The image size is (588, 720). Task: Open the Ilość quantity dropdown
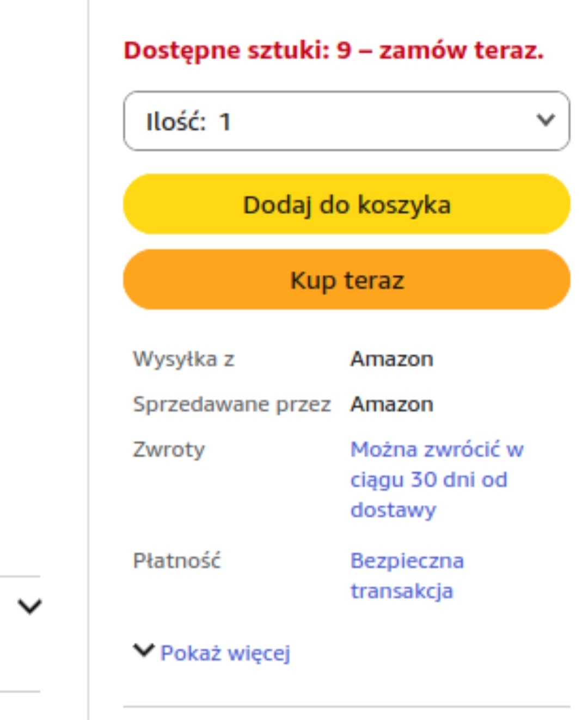pyautogui.click(x=346, y=121)
